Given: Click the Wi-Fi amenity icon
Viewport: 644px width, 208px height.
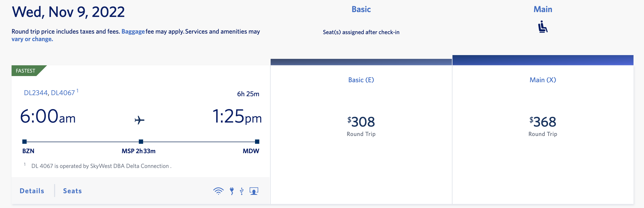Looking at the screenshot, I should (x=218, y=191).
